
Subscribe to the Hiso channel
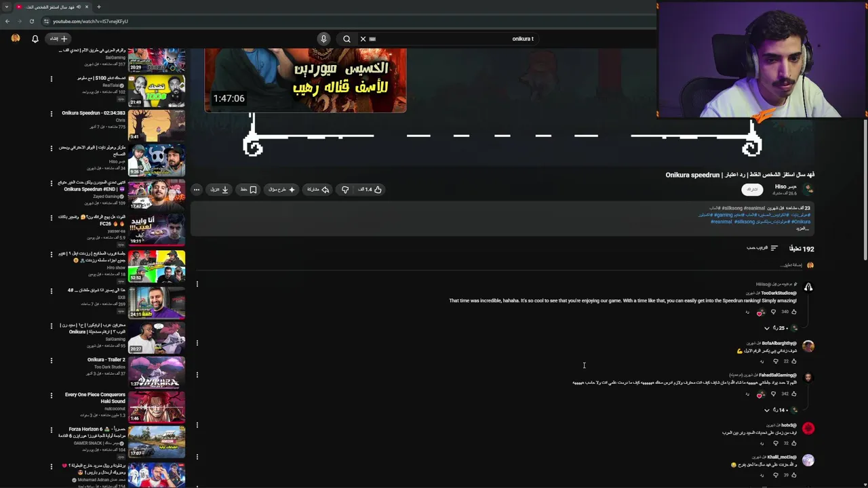click(x=751, y=190)
